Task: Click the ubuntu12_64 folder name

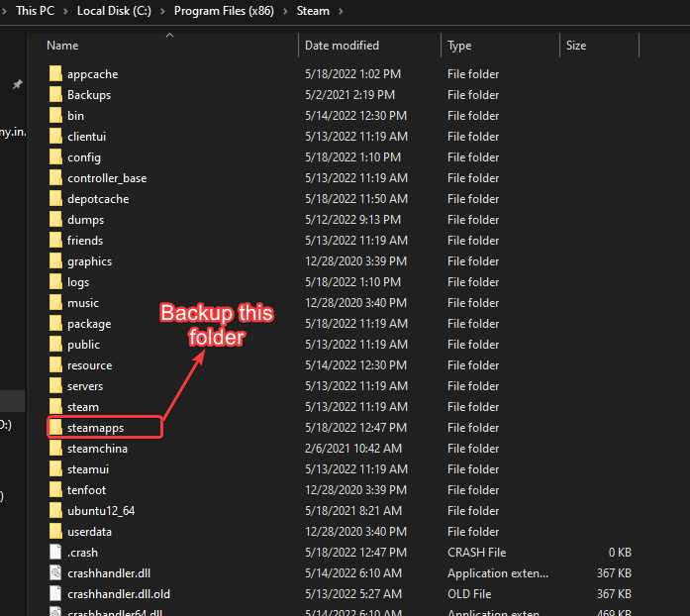Action: [x=101, y=511]
